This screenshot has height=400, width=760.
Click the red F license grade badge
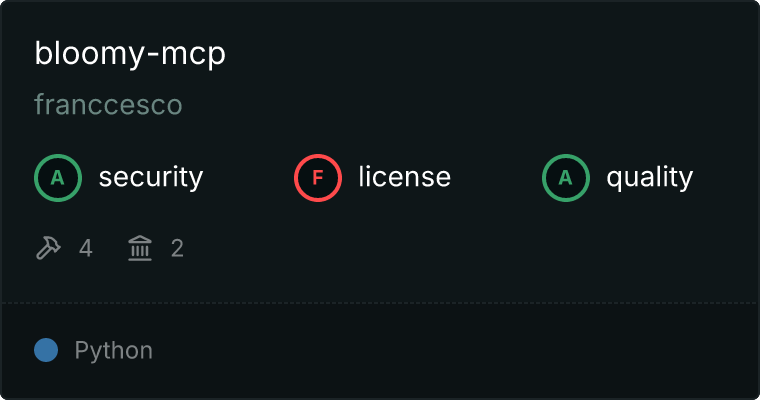click(318, 178)
